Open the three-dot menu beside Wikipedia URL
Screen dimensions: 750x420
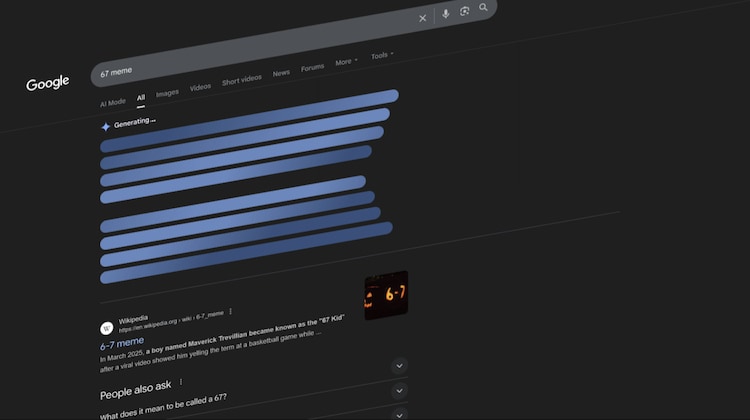pos(230,312)
